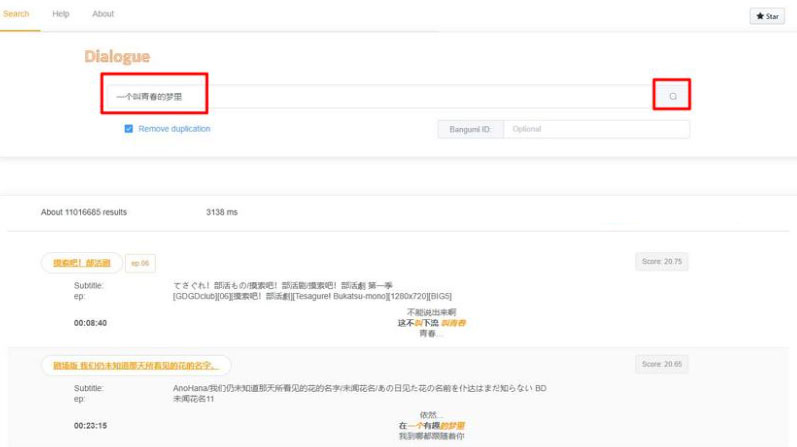Viewport: 797px width, 447px height.
Task: Click the Dialogue heading
Action: pos(117,57)
